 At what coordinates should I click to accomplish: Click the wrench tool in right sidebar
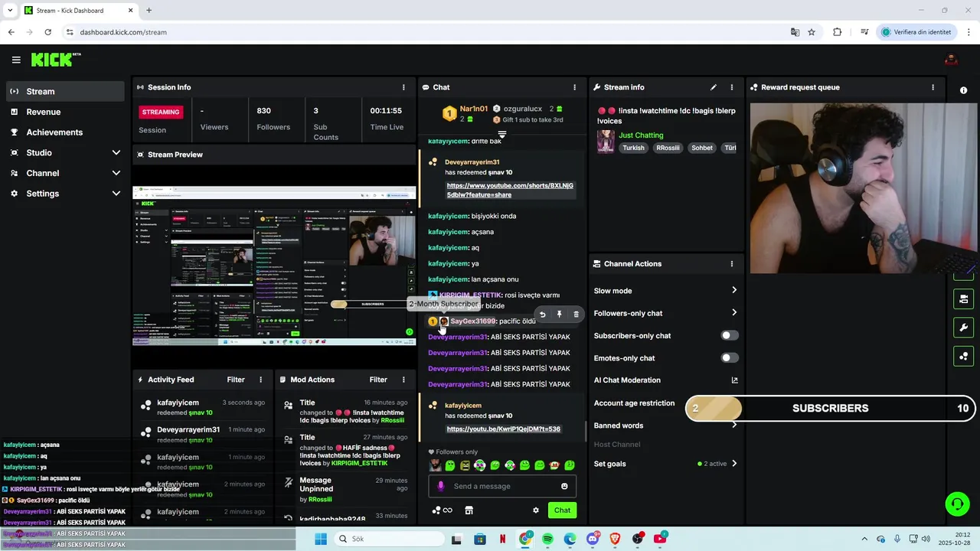click(x=963, y=328)
